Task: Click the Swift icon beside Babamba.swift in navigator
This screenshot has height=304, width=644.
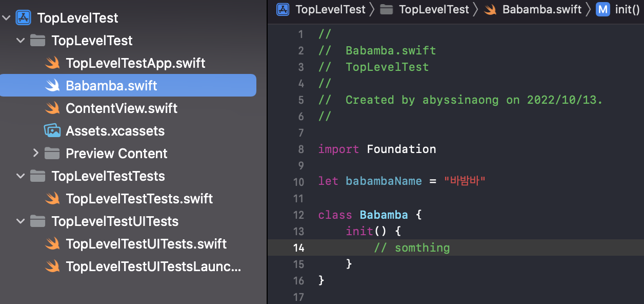Action: (52, 86)
